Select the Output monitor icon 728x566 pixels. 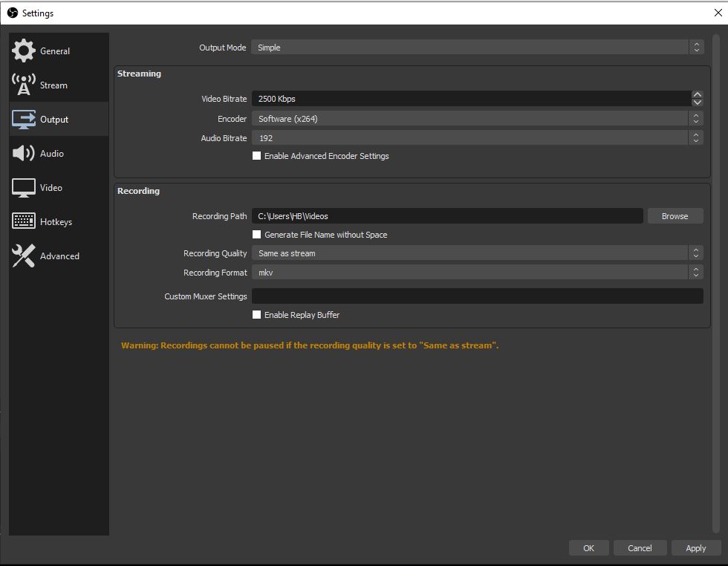24,119
